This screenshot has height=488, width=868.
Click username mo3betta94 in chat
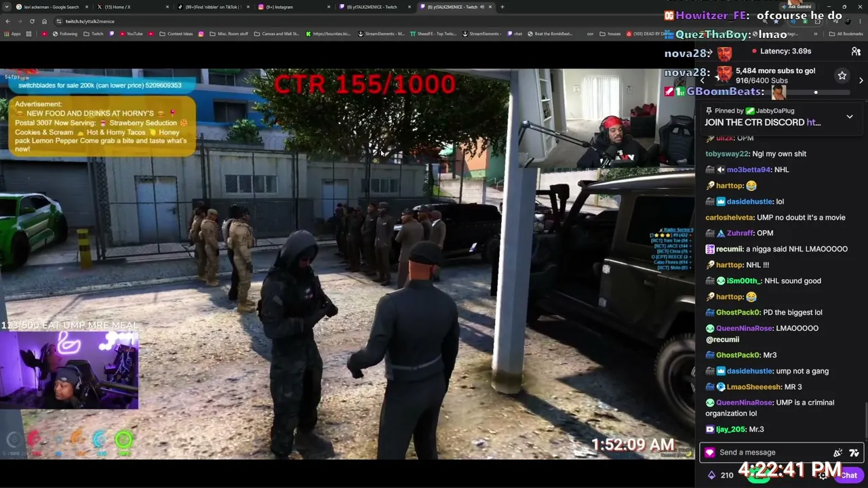(x=748, y=169)
